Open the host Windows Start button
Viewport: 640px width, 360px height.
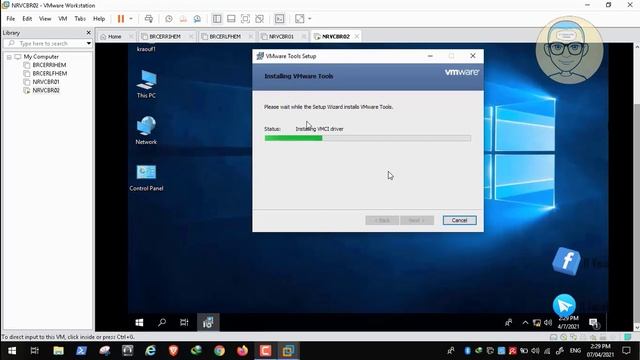click(x=12, y=351)
